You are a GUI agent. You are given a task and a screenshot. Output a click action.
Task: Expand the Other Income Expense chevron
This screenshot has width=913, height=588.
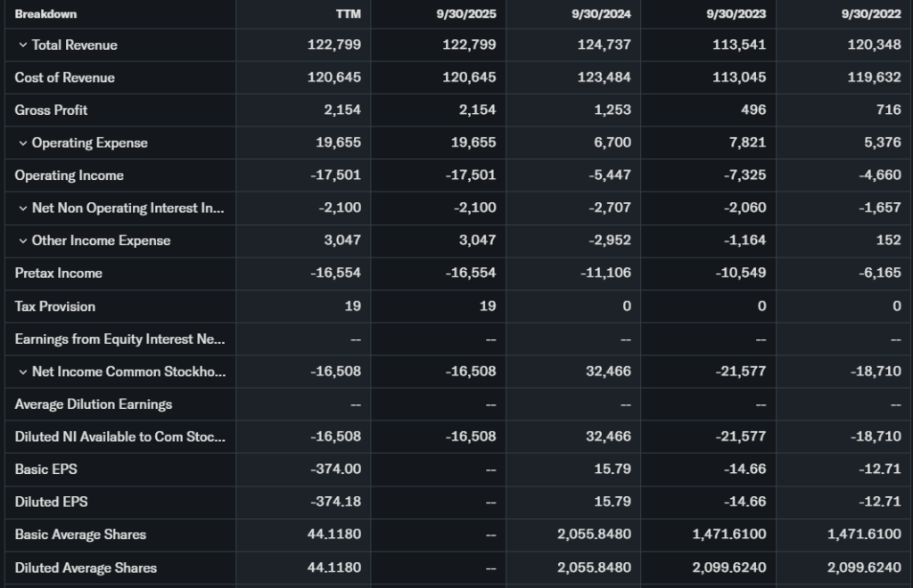22,241
